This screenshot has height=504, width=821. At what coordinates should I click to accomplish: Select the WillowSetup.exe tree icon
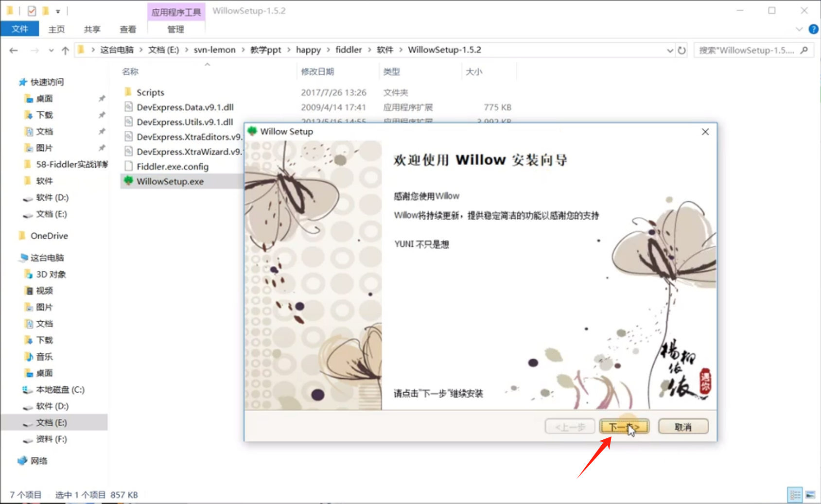pyautogui.click(x=128, y=181)
